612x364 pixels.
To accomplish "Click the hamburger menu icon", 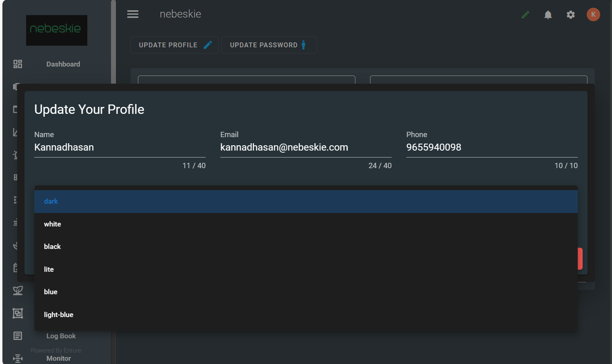I will 133,14.
